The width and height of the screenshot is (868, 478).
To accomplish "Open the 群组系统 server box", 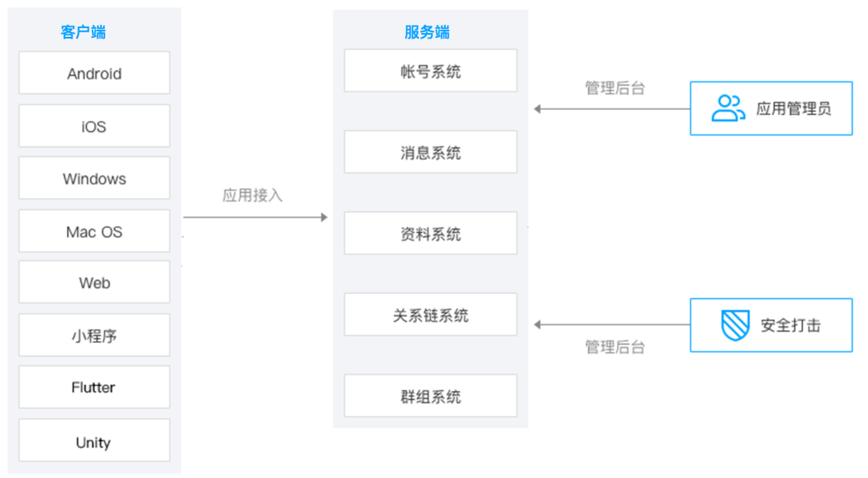I will [x=430, y=396].
